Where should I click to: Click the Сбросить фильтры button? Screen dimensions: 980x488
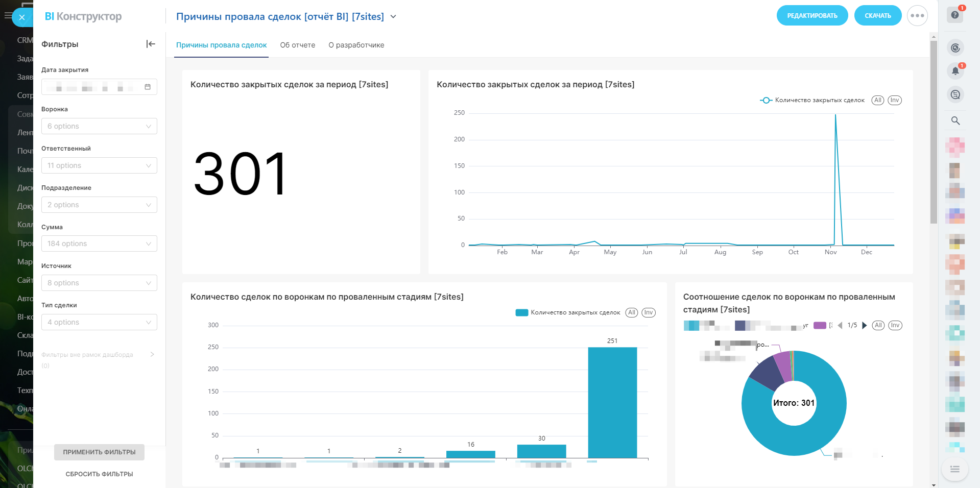(99, 474)
